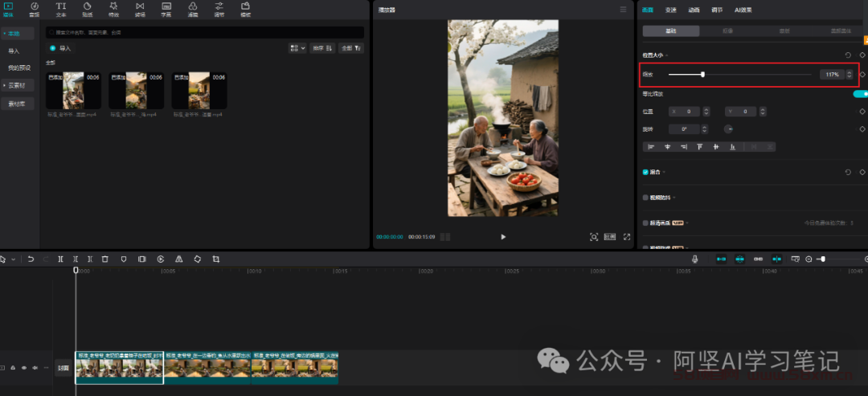
Task: Hide the video track with eye icon
Action: [24, 368]
